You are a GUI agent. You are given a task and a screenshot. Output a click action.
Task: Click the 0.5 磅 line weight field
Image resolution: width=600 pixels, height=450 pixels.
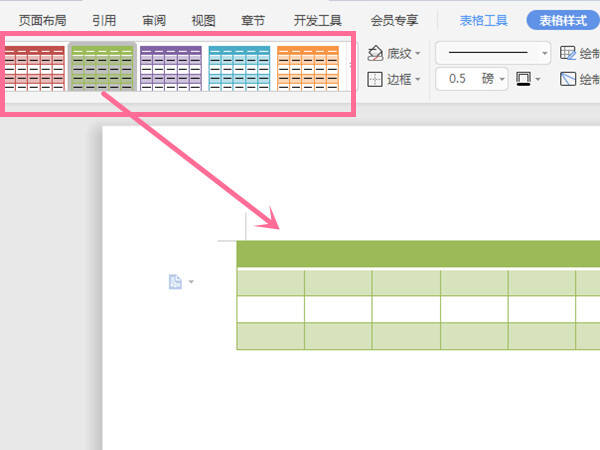coord(471,79)
